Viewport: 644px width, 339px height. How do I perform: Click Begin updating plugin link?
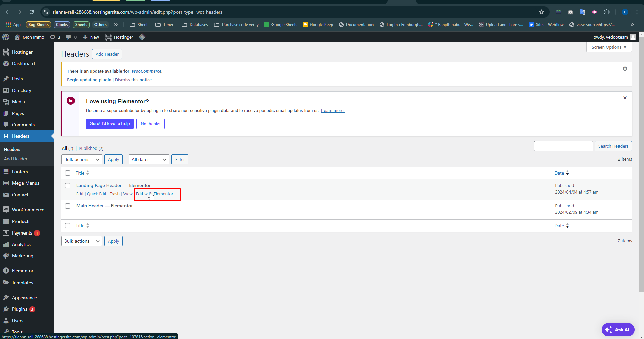pos(89,80)
